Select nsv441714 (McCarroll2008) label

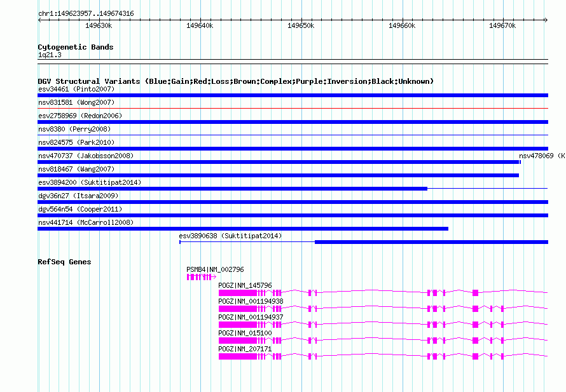point(86,222)
